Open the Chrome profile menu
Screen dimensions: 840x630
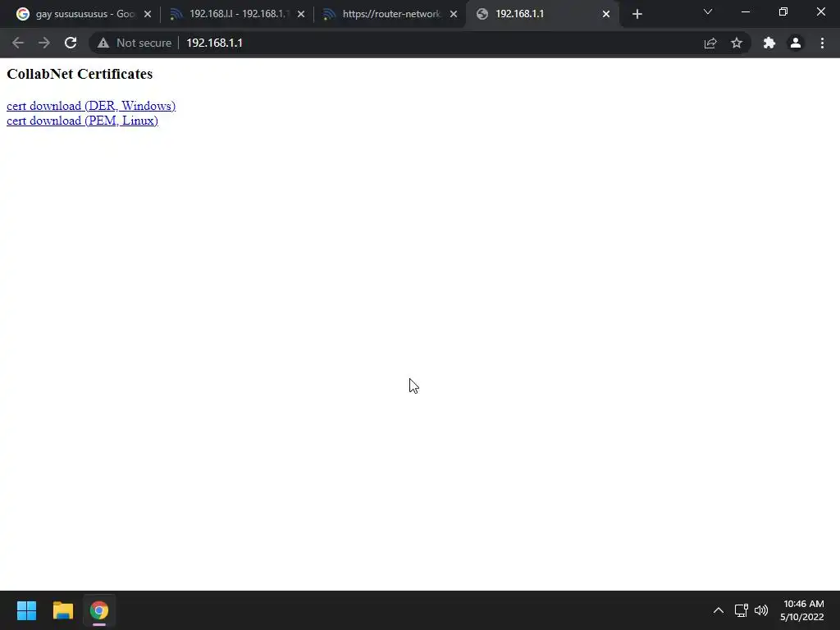click(x=796, y=43)
